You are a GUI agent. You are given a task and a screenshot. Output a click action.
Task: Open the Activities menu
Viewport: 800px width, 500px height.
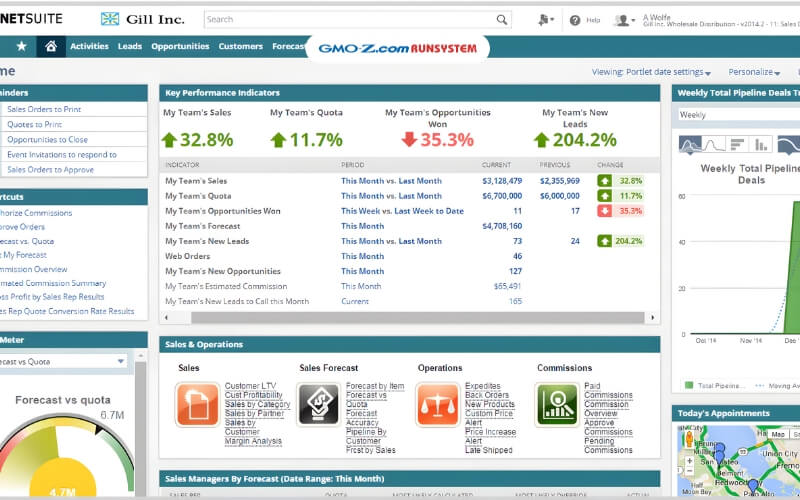89,46
